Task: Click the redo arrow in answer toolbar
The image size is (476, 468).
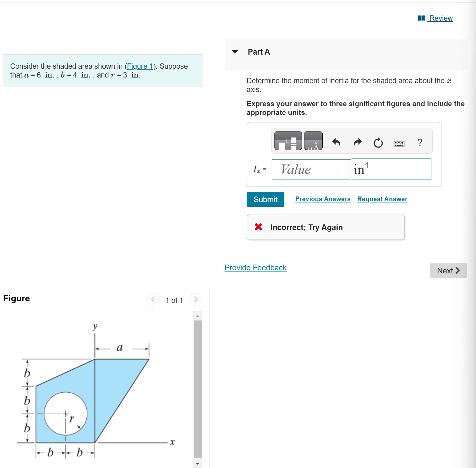Action: [357, 143]
